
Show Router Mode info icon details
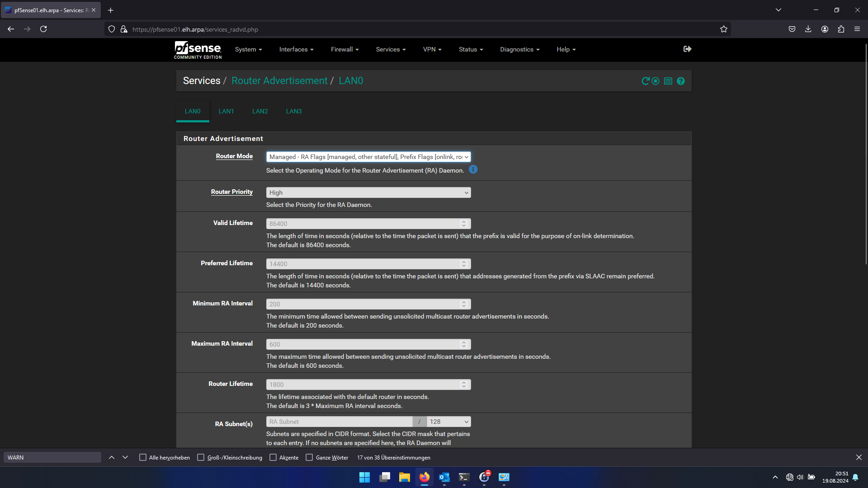click(473, 169)
